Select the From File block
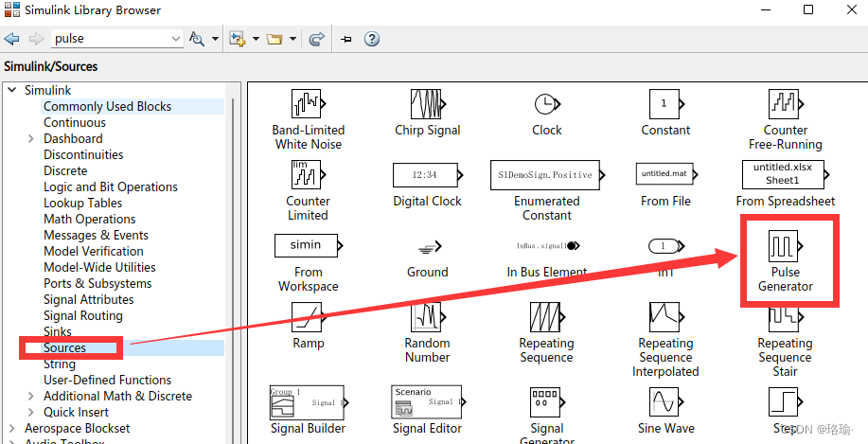This screenshot has width=868, height=444. point(667,174)
